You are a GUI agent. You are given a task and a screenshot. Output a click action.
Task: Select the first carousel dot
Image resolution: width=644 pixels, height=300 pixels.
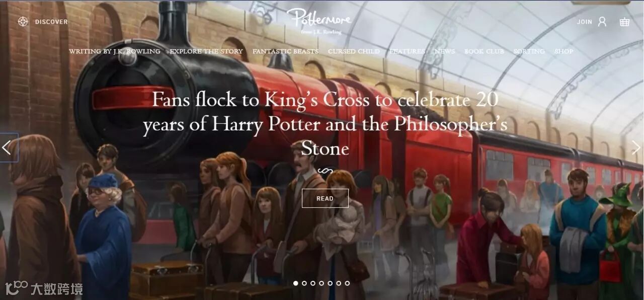click(296, 283)
